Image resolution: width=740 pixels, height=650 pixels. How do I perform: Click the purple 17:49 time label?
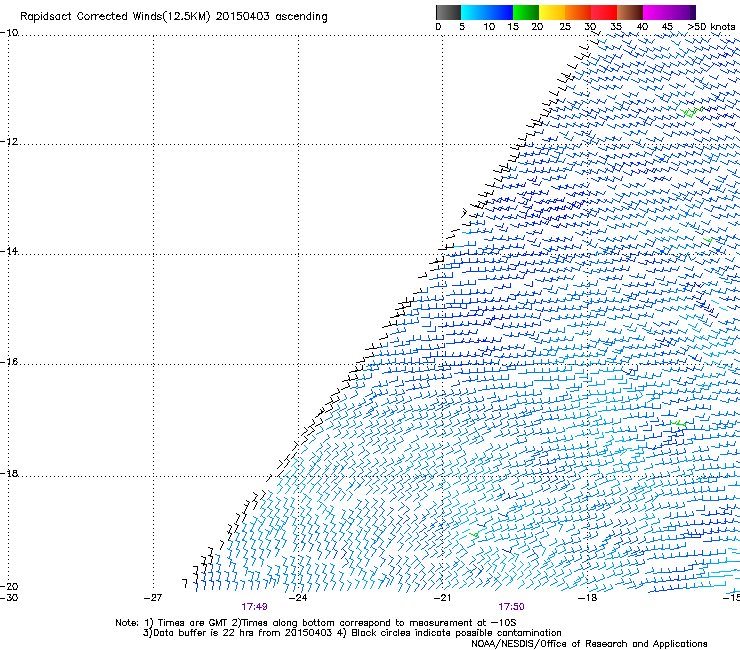pyautogui.click(x=254, y=607)
